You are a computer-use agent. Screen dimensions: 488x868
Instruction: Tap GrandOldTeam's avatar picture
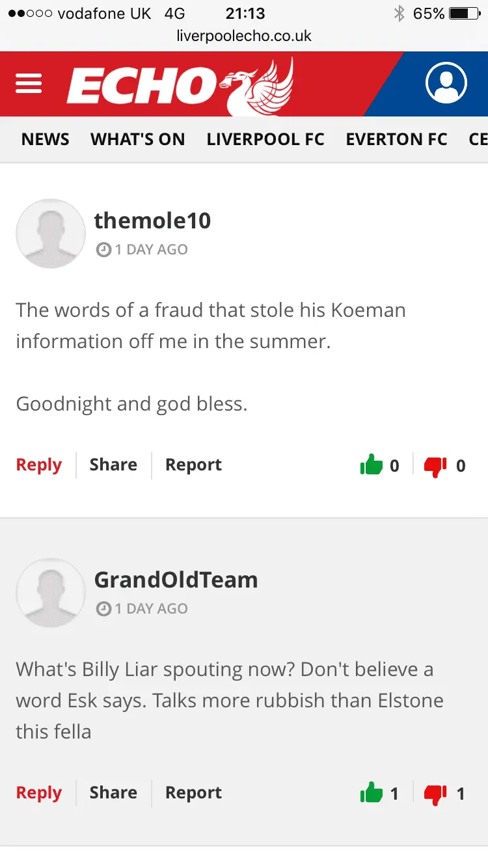tap(51, 593)
